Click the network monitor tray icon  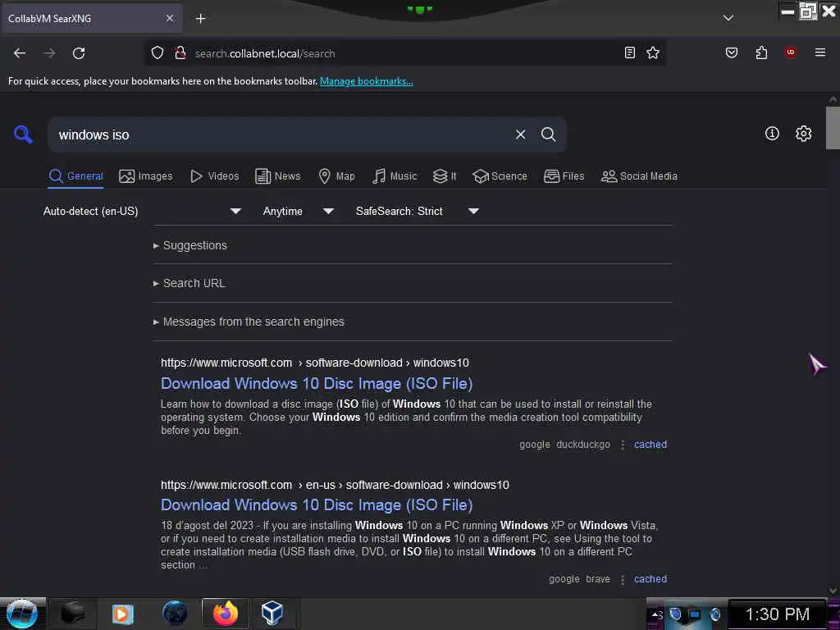tap(695, 614)
